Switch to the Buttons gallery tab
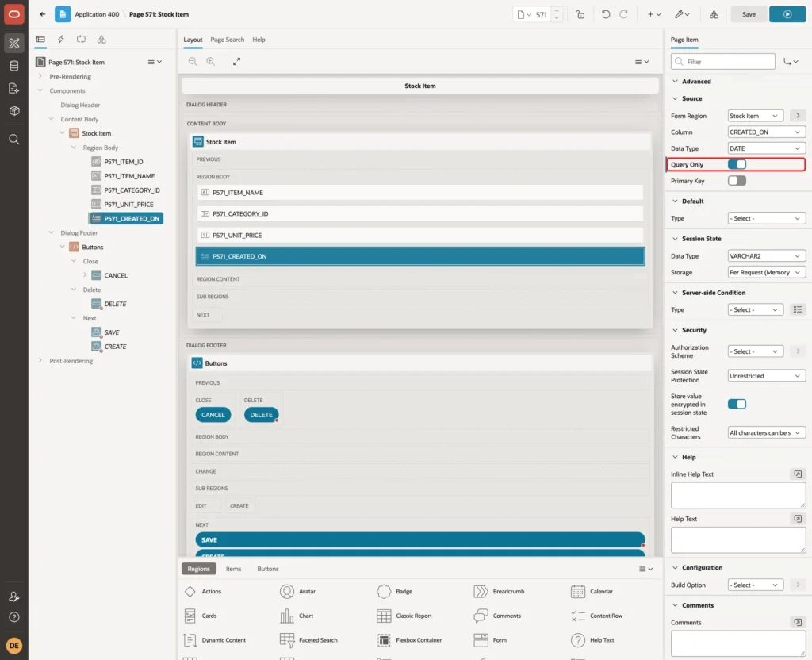 pyautogui.click(x=268, y=569)
